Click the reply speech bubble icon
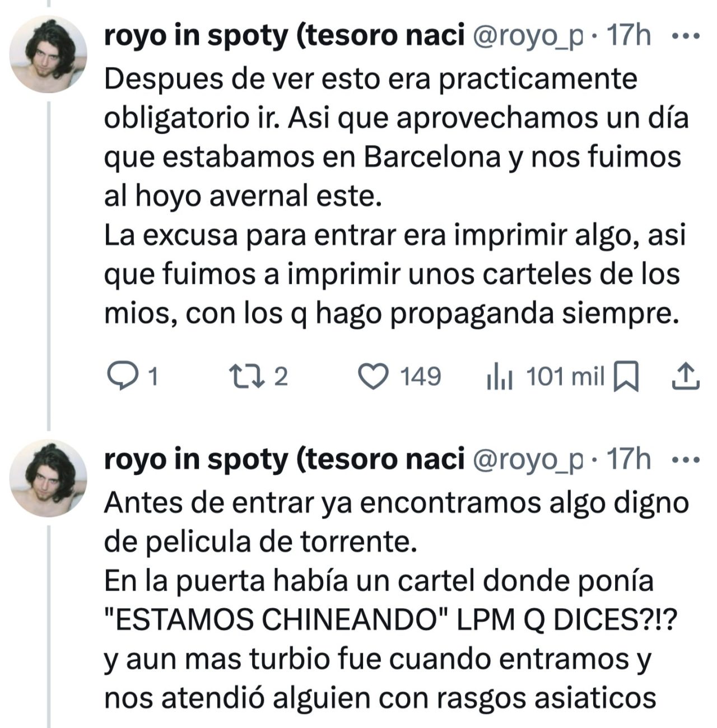This screenshot has height=728, width=717. [x=119, y=377]
